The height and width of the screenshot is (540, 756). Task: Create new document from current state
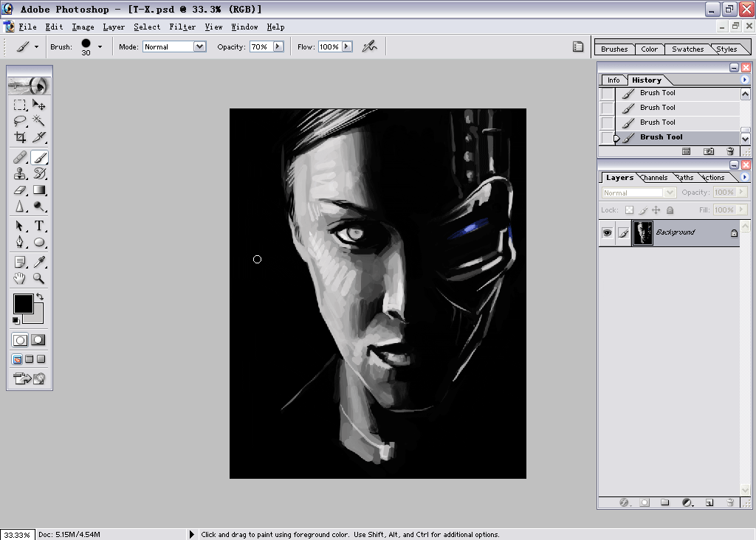(x=687, y=151)
